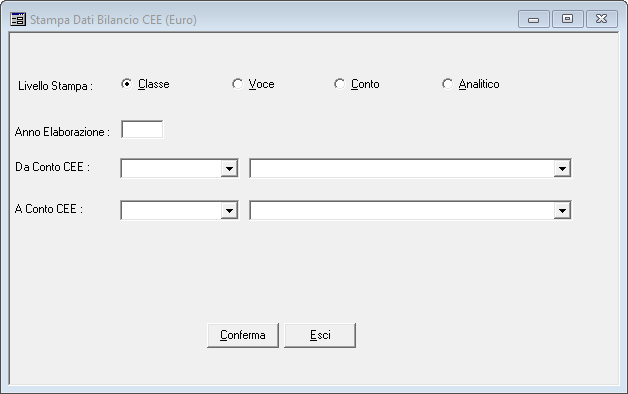Click the form icon in the title bar
The width and height of the screenshot is (628, 394).
pyautogui.click(x=18, y=19)
